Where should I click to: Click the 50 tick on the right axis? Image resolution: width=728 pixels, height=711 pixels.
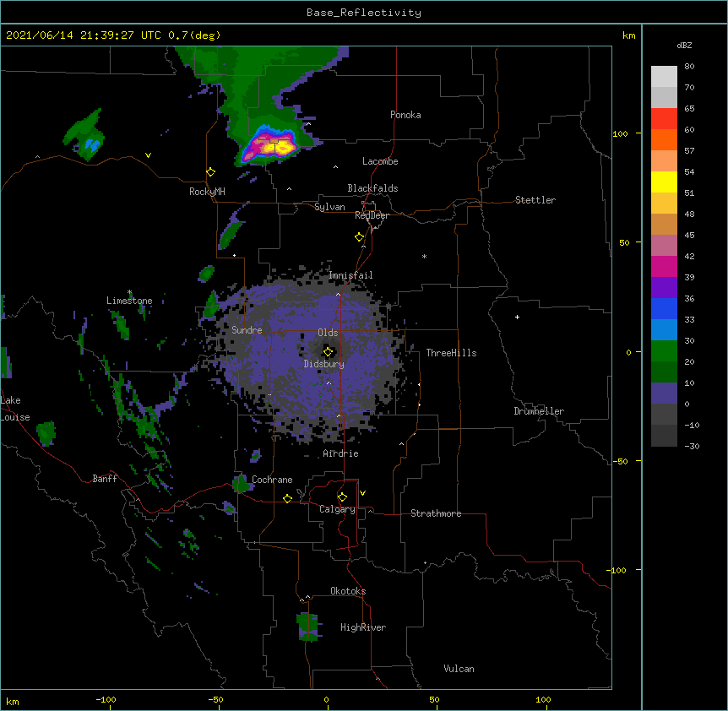click(624, 242)
